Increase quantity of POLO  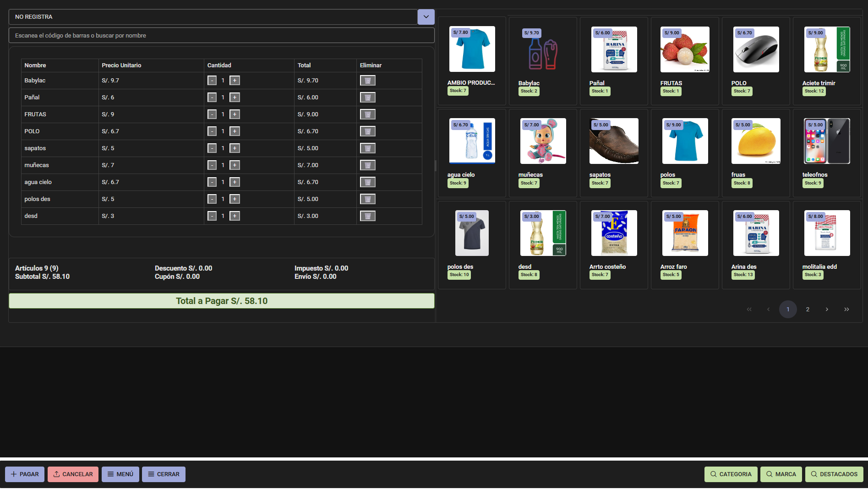coord(235,131)
